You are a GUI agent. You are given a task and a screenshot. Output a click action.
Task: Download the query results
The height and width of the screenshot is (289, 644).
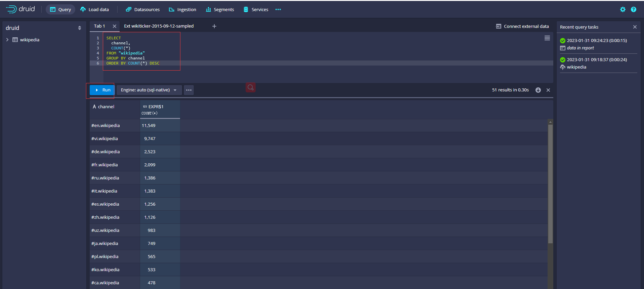pos(538,90)
